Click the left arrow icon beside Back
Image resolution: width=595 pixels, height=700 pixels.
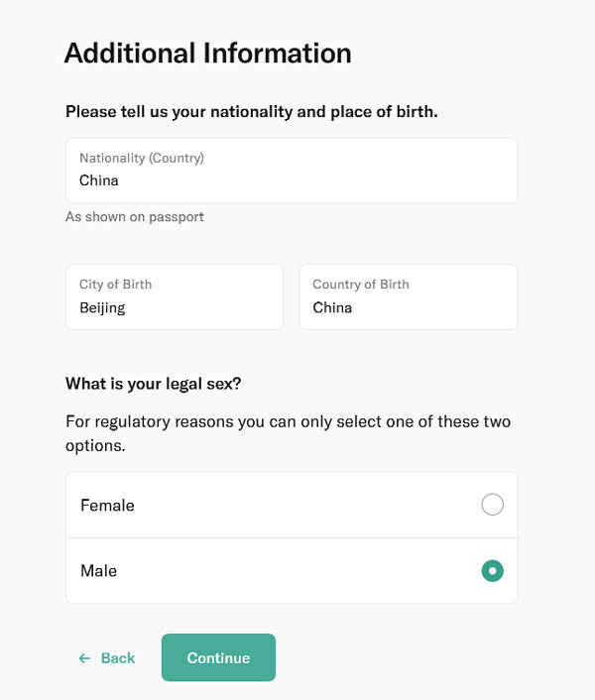click(84, 658)
